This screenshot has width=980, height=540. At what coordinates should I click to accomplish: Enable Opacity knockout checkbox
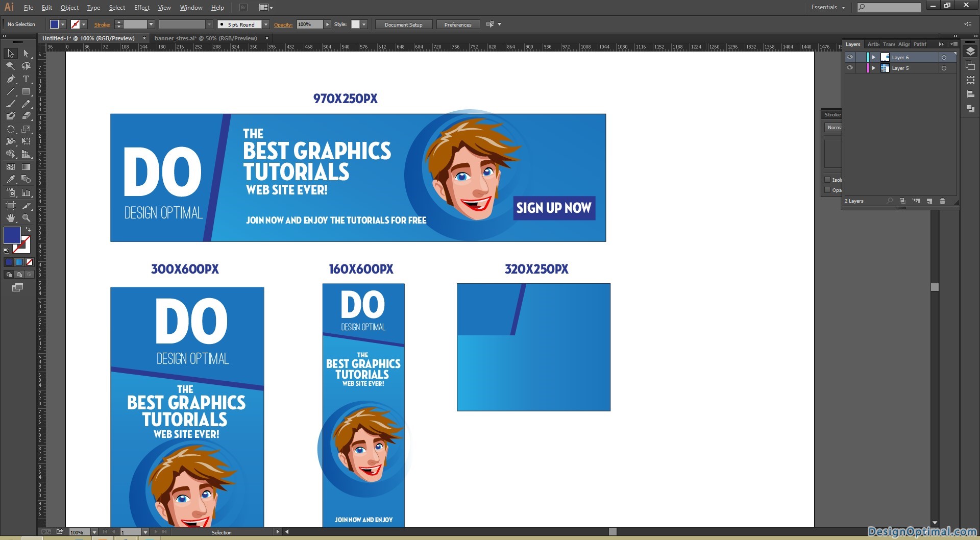tap(827, 190)
